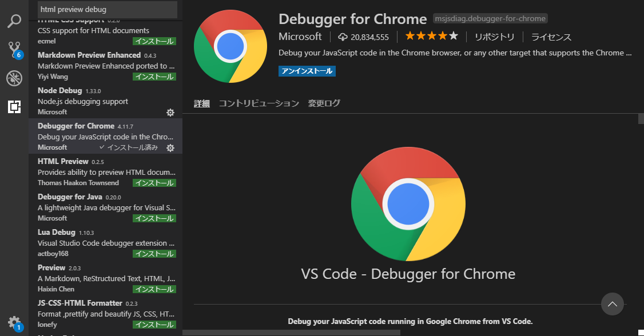Image resolution: width=644 pixels, height=336 pixels.
Task: Open Source Control view with badge 6
Action: point(14,50)
